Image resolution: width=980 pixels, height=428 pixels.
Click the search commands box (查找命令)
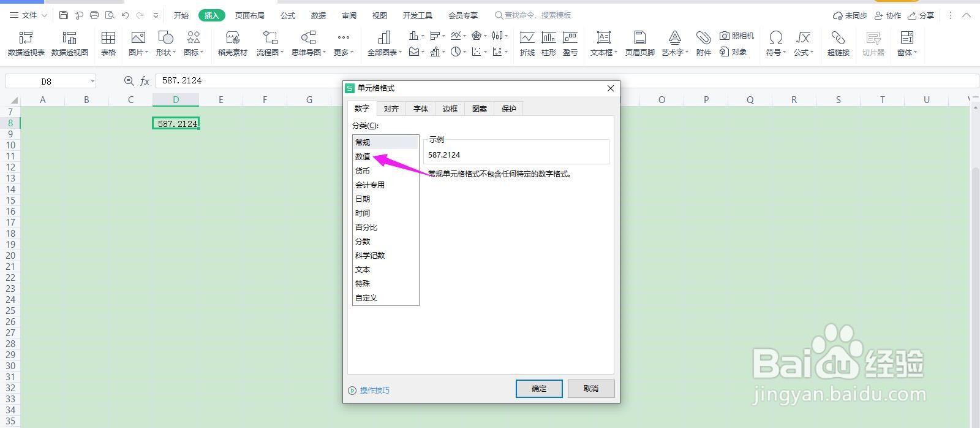tap(533, 15)
